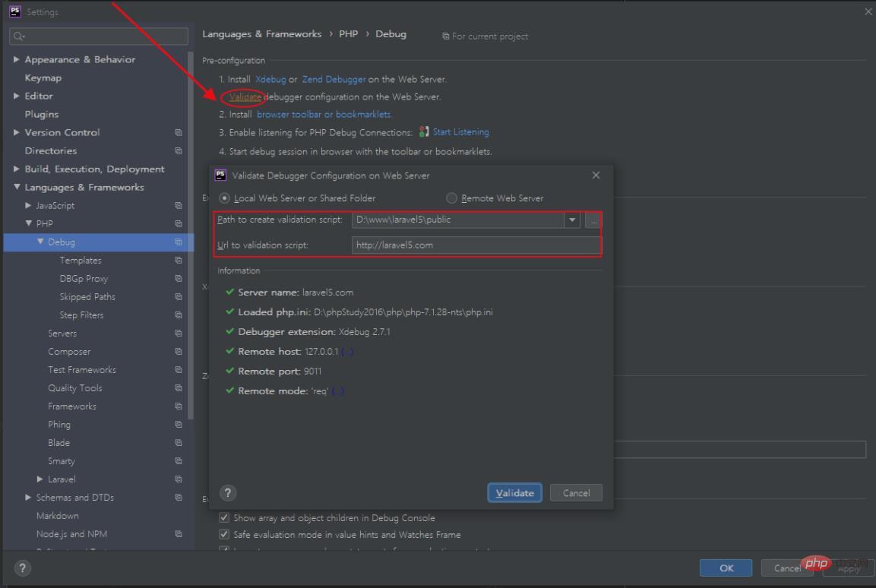Open Markdown settings page
The width and height of the screenshot is (876, 588).
(x=58, y=515)
